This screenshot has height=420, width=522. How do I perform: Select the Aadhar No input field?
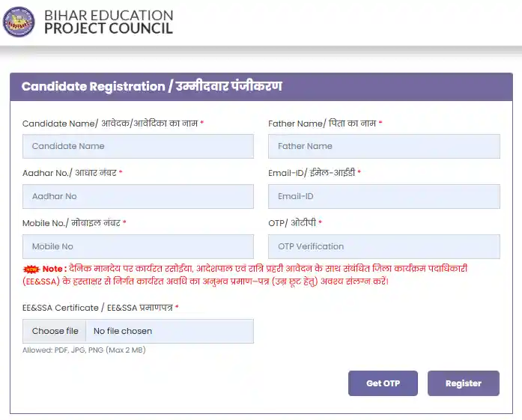click(x=138, y=196)
